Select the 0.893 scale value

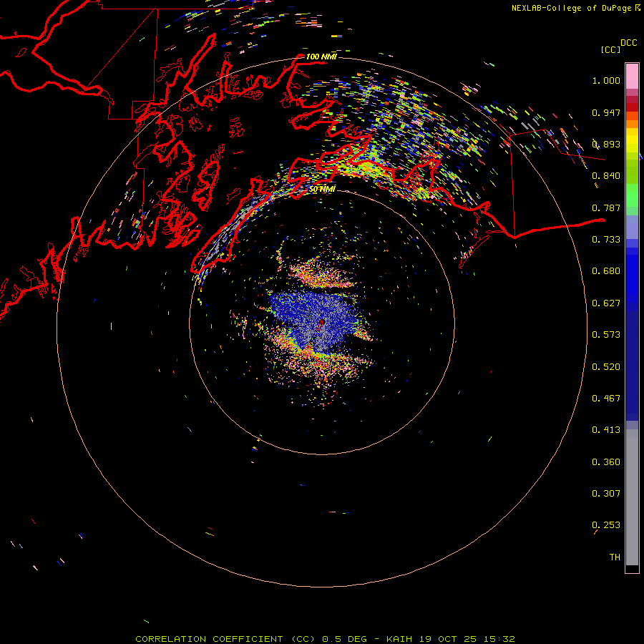click(x=606, y=144)
